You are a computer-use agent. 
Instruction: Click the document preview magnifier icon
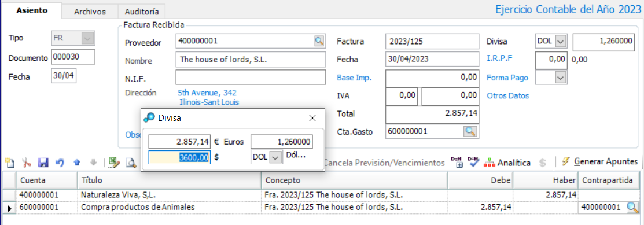coord(131,163)
